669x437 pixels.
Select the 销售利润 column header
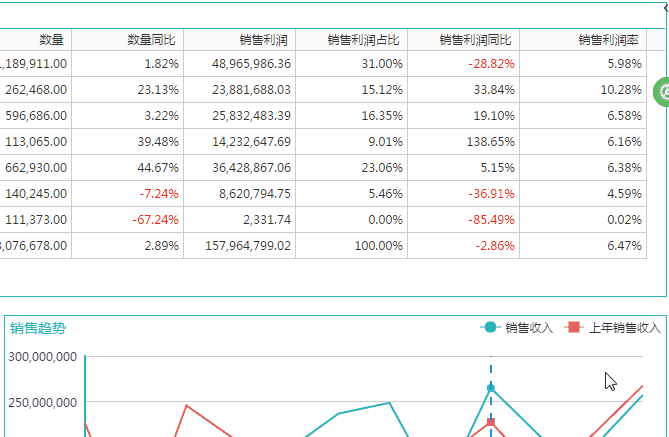264,40
